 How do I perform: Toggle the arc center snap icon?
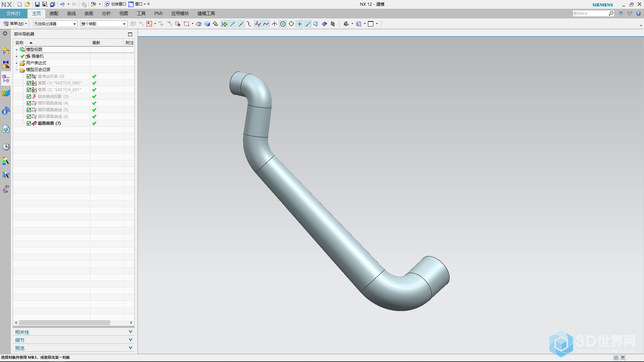(x=283, y=24)
